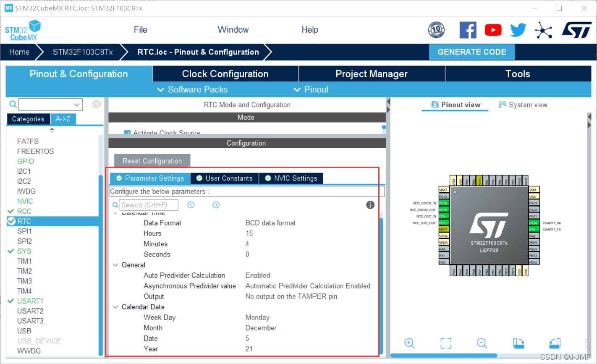Screen dimensions: 597x364
Task: Switch to the Clock Configuration tab
Action: (225, 74)
